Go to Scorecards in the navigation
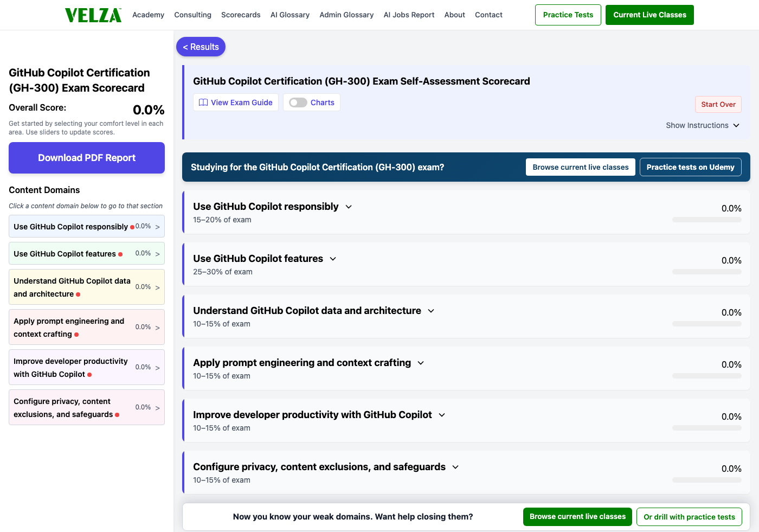Image resolution: width=759 pixels, height=532 pixels. click(241, 15)
